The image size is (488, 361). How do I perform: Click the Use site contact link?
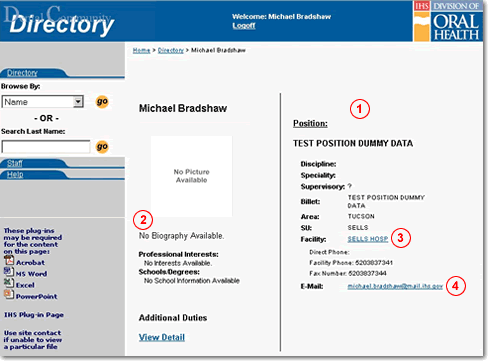coord(33,340)
